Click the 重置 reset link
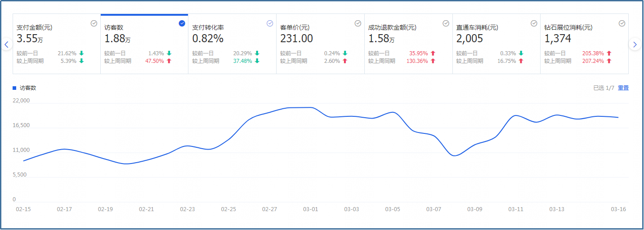Screen dimensions: 644x230 click(623, 88)
